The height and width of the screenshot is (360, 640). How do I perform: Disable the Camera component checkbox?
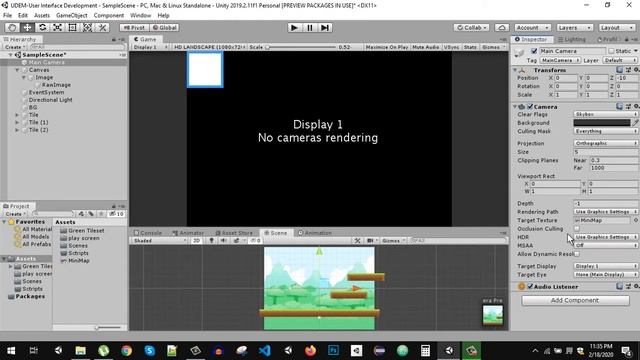point(530,107)
